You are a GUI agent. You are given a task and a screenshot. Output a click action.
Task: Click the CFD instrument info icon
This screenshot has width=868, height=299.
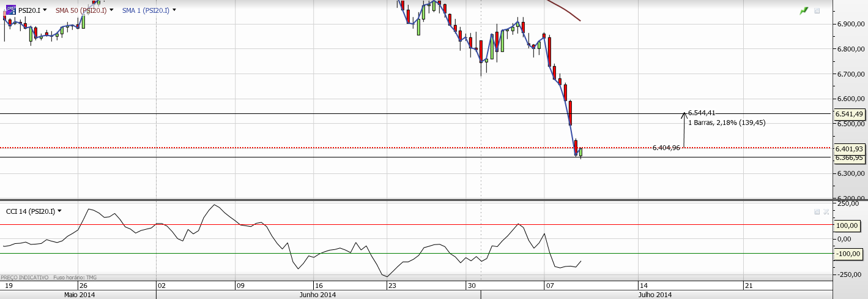coord(10,10)
